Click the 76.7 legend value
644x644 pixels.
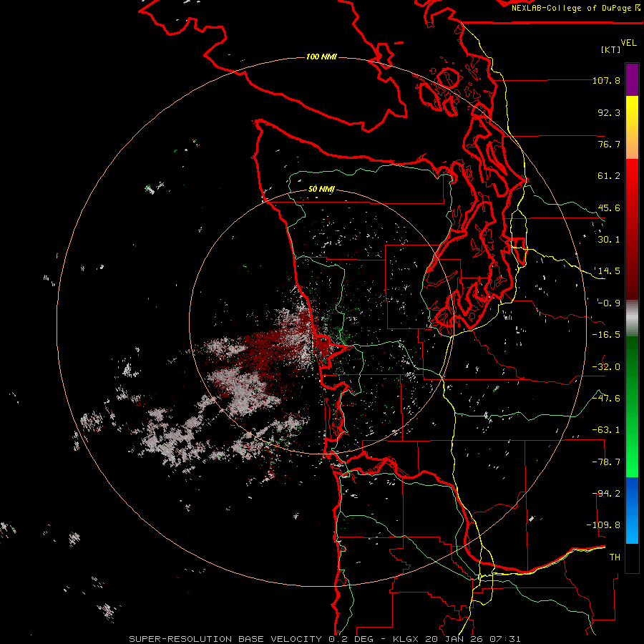point(609,144)
